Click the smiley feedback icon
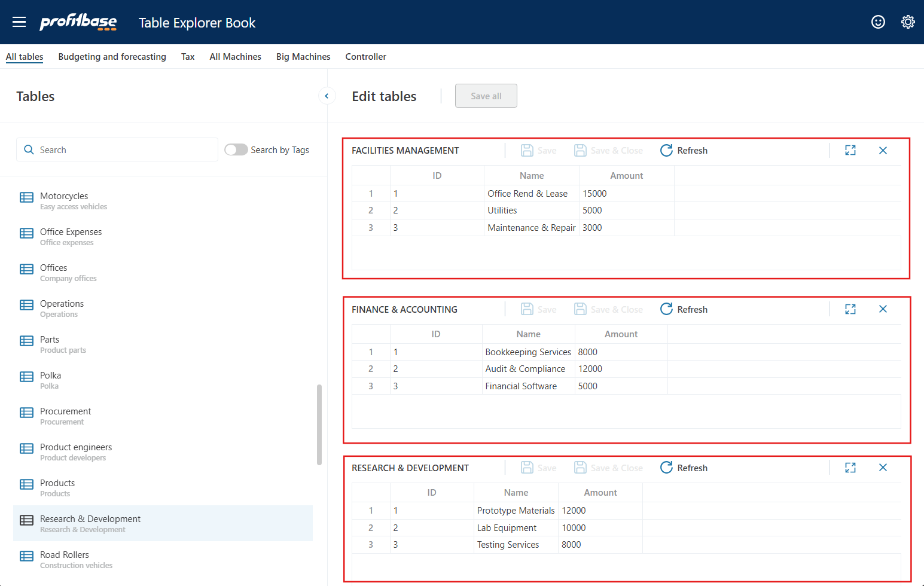 [878, 22]
